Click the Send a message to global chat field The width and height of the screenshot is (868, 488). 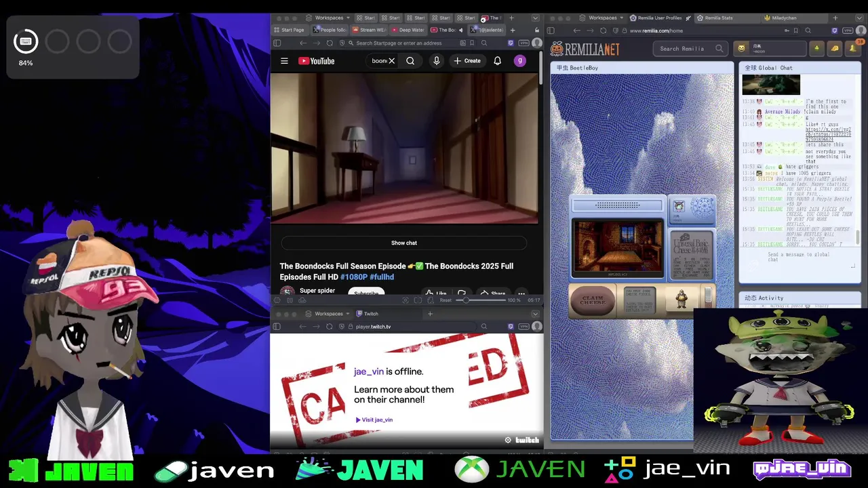[x=800, y=258]
